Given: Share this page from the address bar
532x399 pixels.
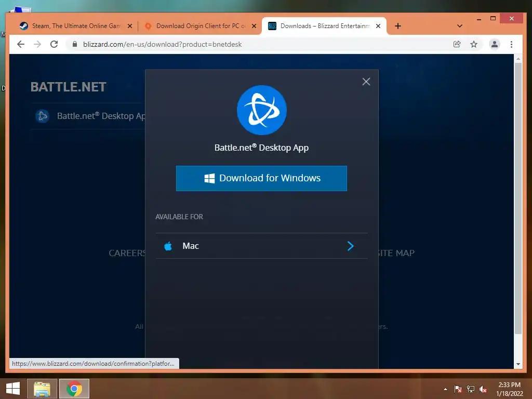Looking at the screenshot, I should [457, 44].
